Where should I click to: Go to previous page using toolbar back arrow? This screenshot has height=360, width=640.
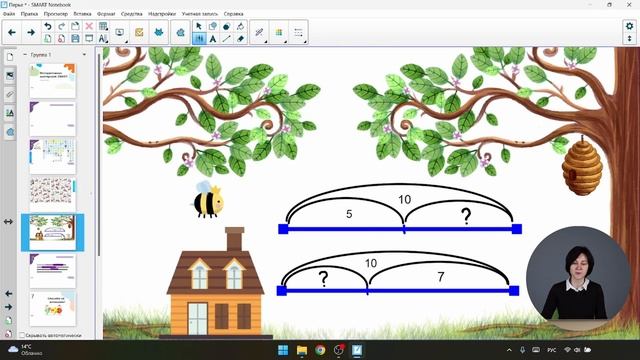point(12,32)
